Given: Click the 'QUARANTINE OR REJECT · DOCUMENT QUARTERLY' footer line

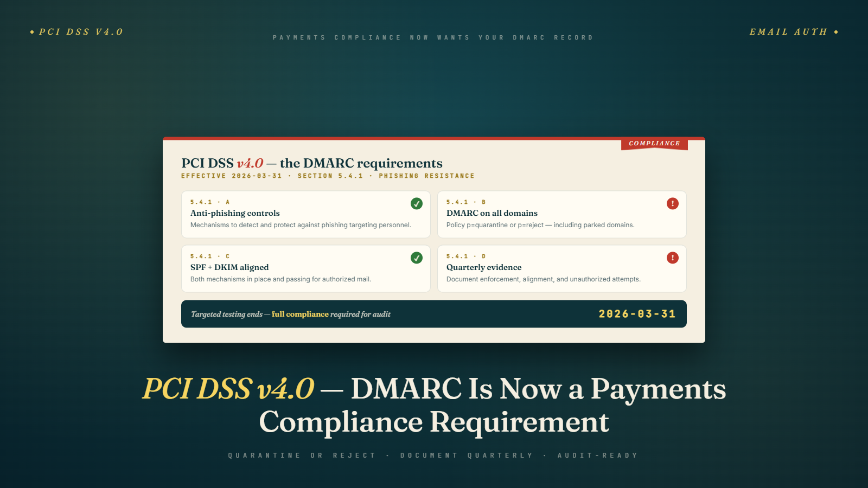Looking at the screenshot, I should [433, 455].
